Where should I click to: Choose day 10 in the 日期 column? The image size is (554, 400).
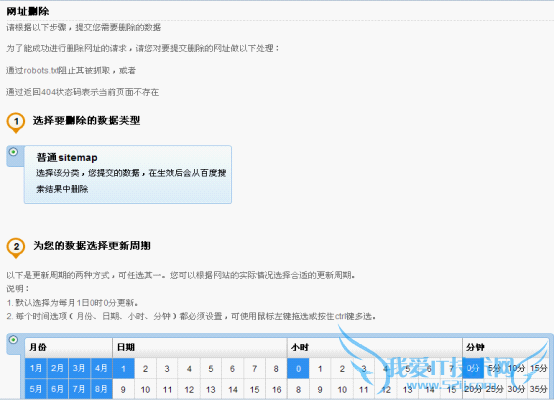click(x=145, y=389)
